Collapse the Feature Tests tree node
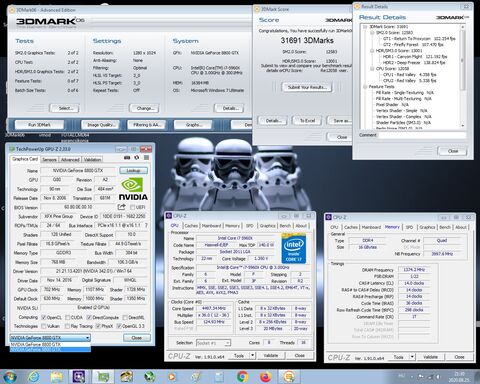Viewport: 480px width, 384px height. pyautogui.click(x=365, y=87)
